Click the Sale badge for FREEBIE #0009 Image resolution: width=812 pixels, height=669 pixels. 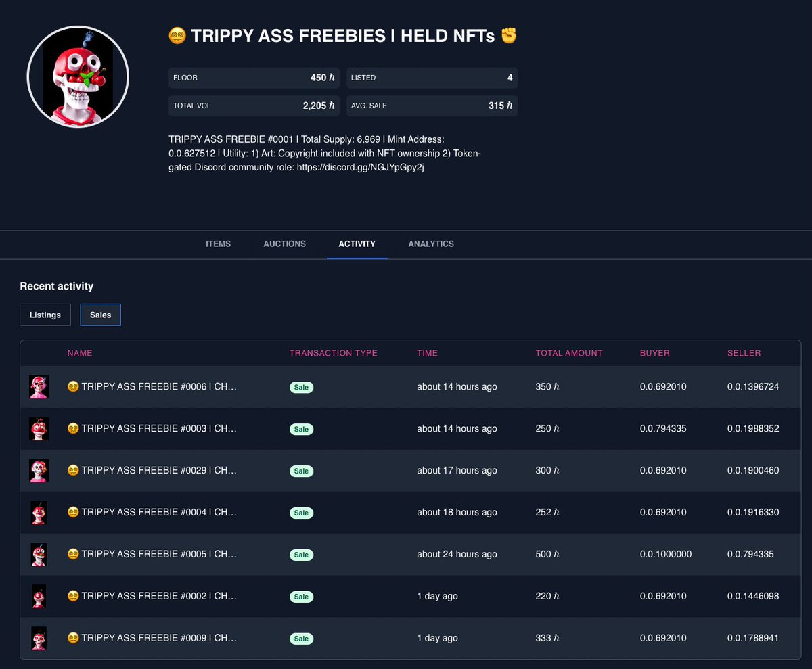pyautogui.click(x=301, y=639)
